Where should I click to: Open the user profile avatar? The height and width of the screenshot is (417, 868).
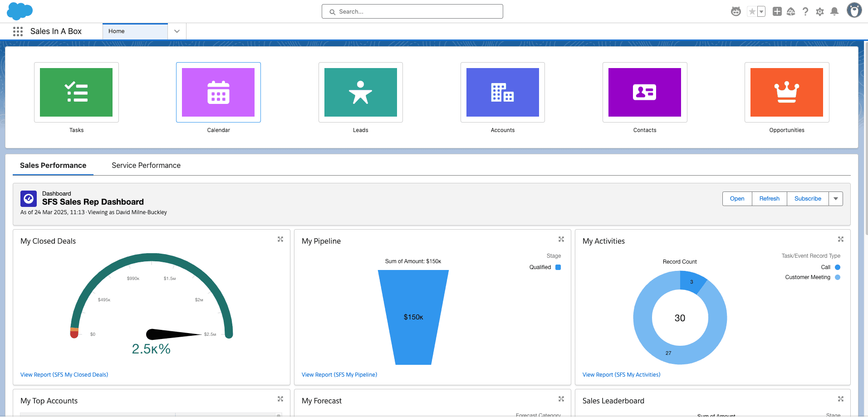854,10
